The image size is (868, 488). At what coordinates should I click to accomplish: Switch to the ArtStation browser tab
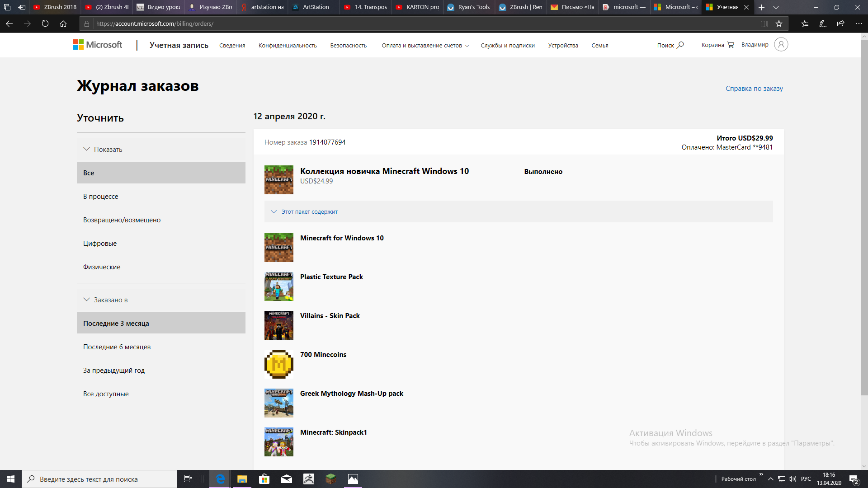[314, 7]
